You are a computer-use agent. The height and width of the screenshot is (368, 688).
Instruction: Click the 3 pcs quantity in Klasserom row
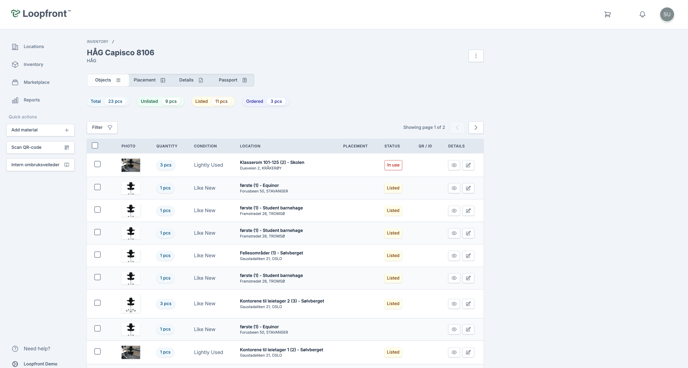165,165
